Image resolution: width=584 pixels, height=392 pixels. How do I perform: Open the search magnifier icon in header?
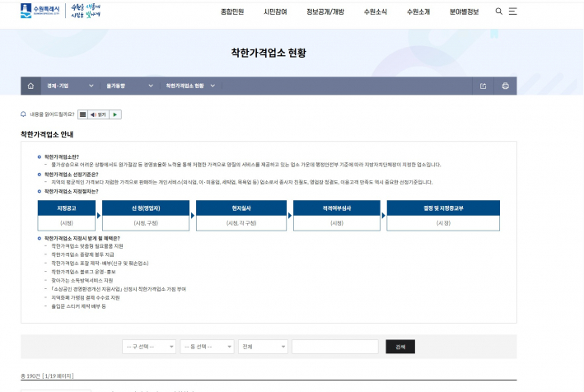pos(498,12)
